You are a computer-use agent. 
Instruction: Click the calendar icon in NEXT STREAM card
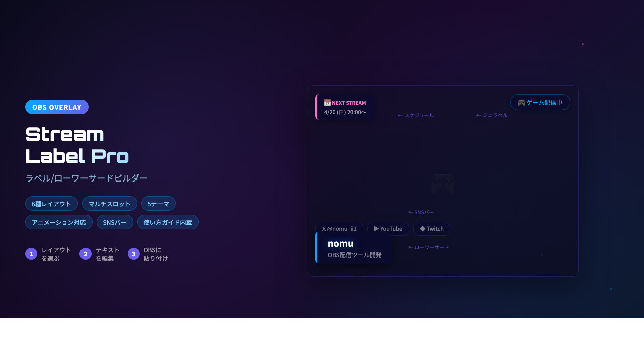(x=327, y=103)
